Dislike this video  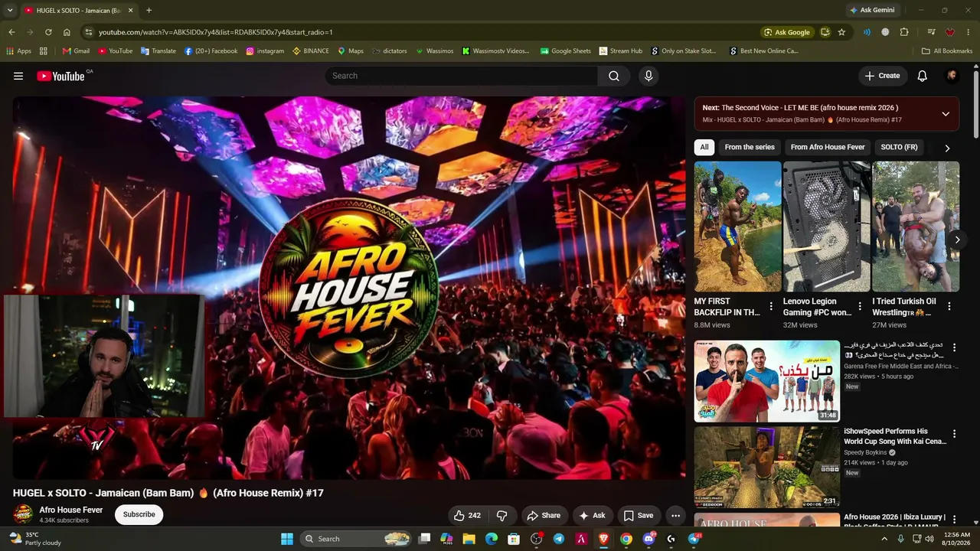[x=502, y=516]
